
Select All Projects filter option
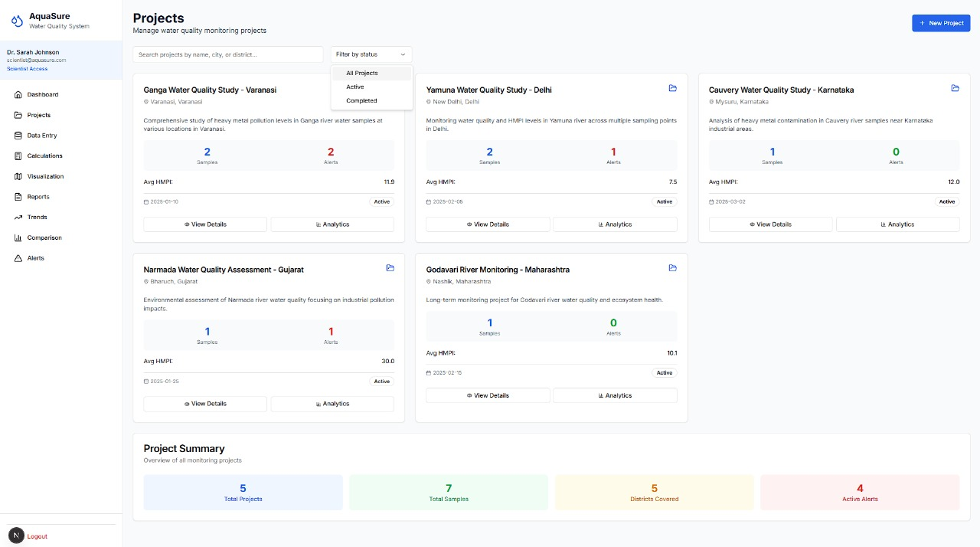tap(362, 74)
